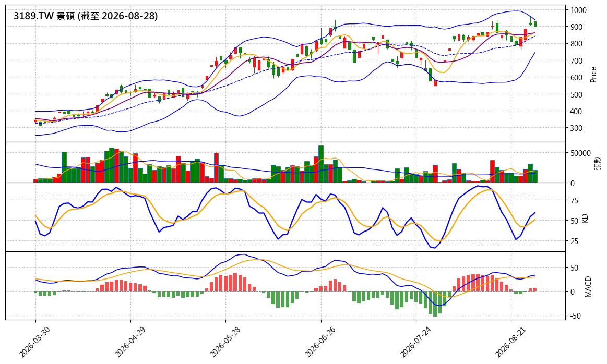Click the '張數' volume axis title
The height and width of the screenshot is (364, 607).
click(x=598, y=163)
